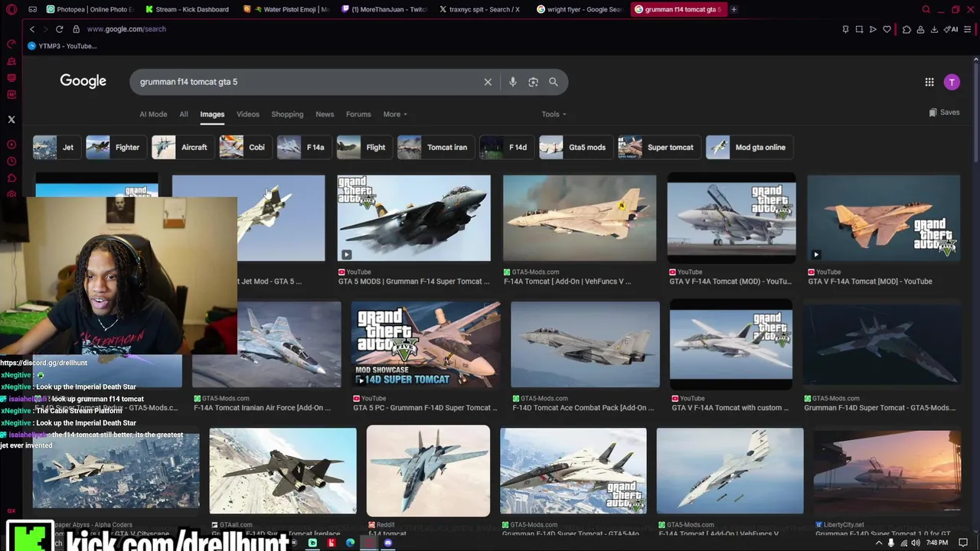Start voice search with microphone icon

pyautogui.click(x=513, y=82)
